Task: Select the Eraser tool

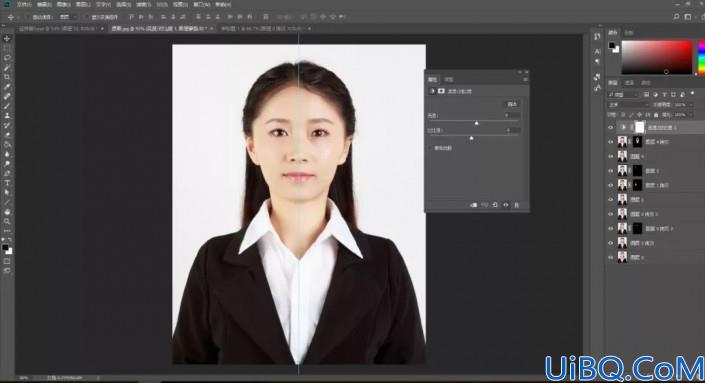Action: [x=7, y=135]
